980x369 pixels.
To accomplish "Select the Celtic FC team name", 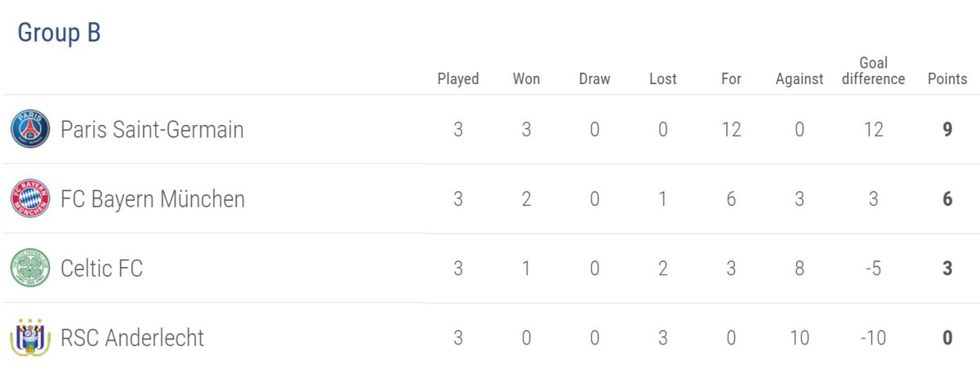I will [x=102, y=269].
